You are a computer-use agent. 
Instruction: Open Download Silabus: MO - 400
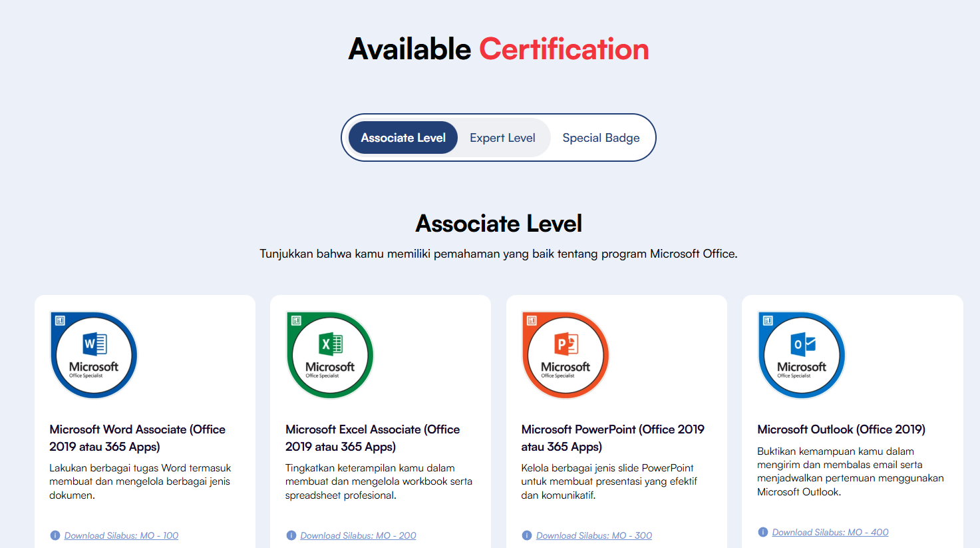(x=830, y=532)
